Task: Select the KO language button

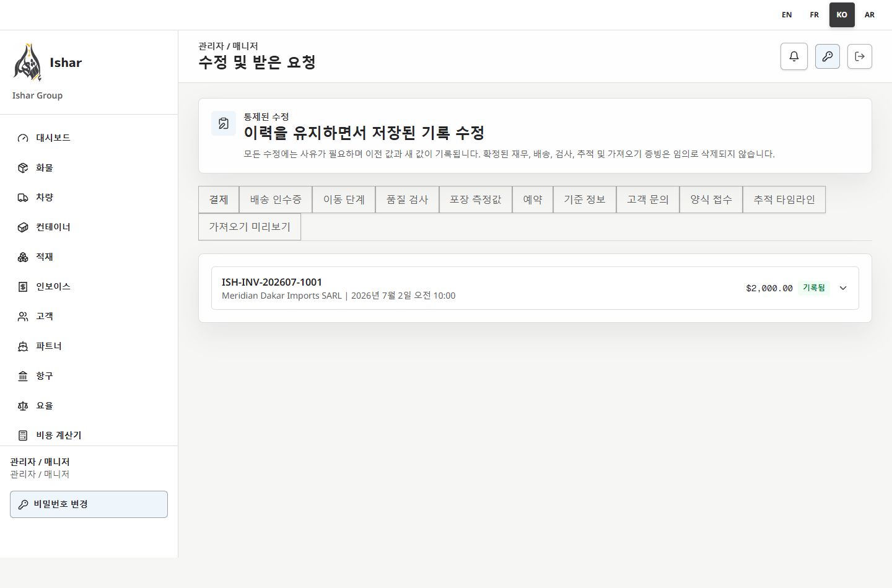Action: coord(842,15)
